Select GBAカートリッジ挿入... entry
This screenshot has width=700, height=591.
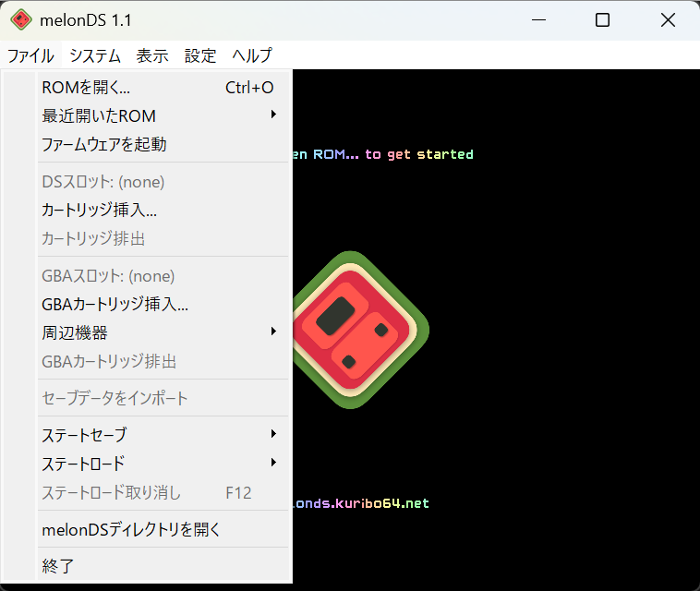coord(115,304)
